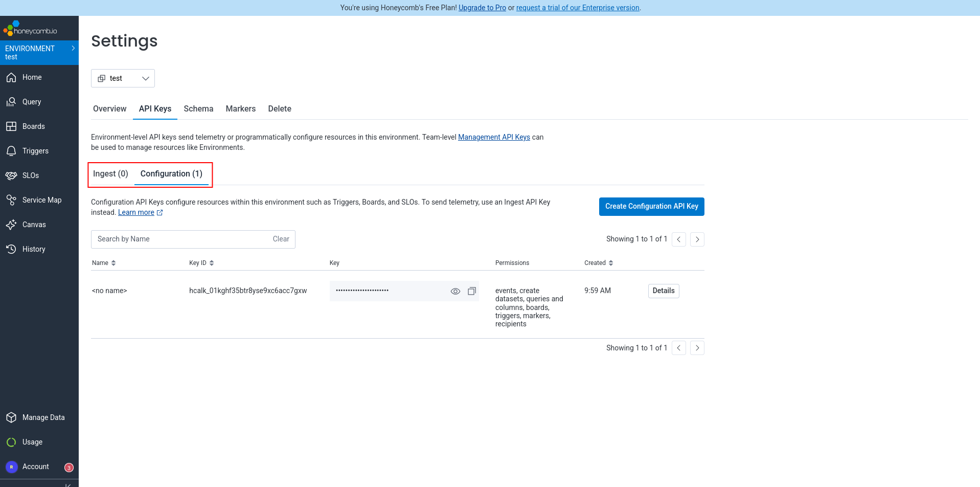
Task: Click Create Configuration API Key button
Action: pyautogui.click(x=651, y=207)
